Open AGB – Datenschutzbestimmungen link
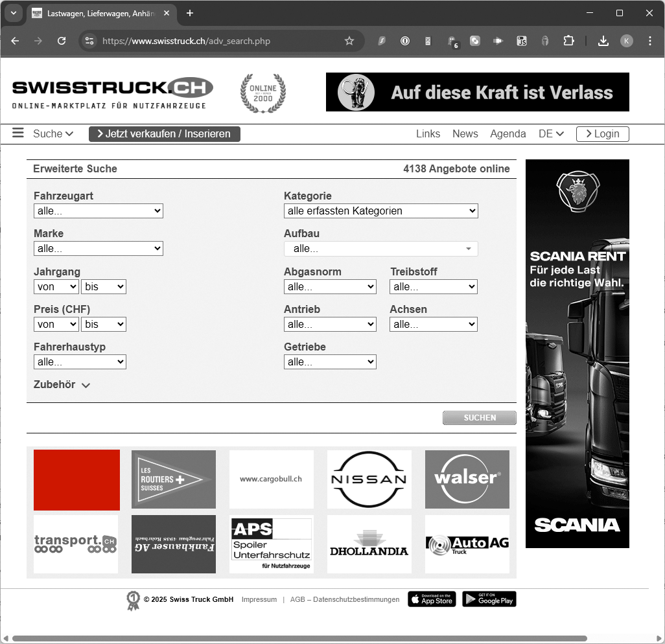Viewport: 665px width, 644px height. (345, 599)
